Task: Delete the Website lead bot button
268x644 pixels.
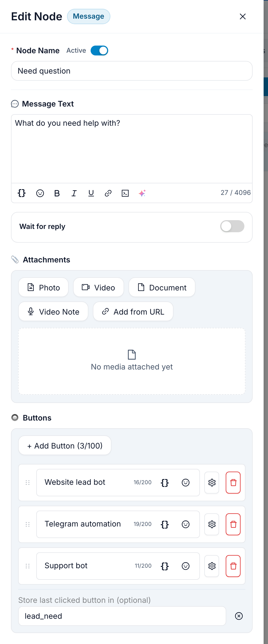Action: 233,483
